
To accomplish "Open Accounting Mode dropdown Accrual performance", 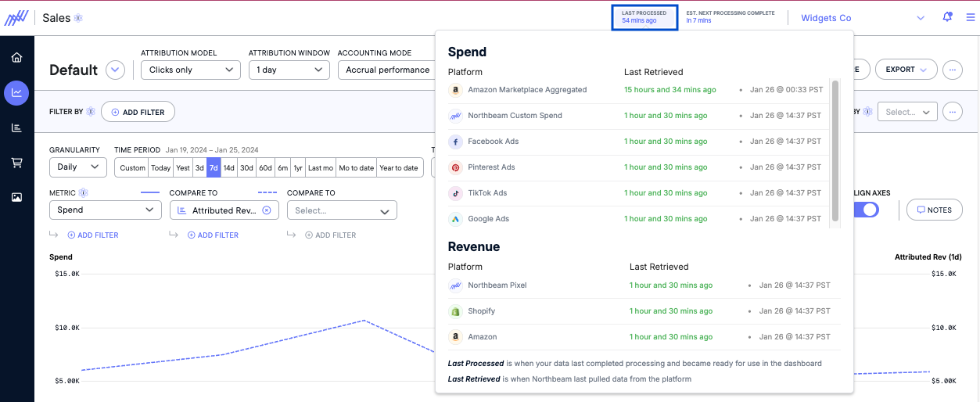I will point(386,70).
